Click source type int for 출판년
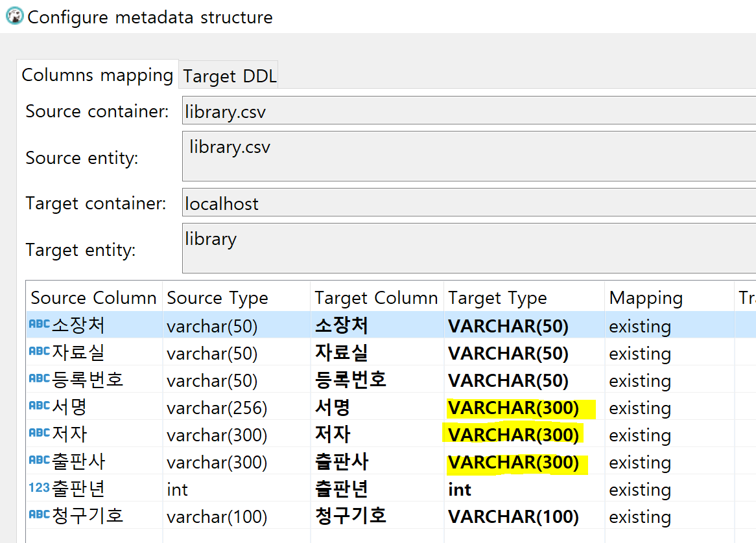The width and height of the screenshot is (756, 543). [178, 489]
